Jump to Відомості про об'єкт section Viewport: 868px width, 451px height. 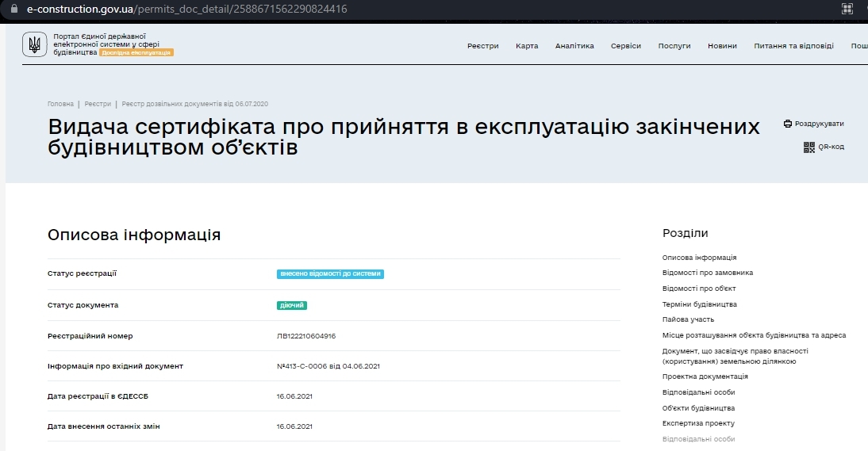coord(699,289)
